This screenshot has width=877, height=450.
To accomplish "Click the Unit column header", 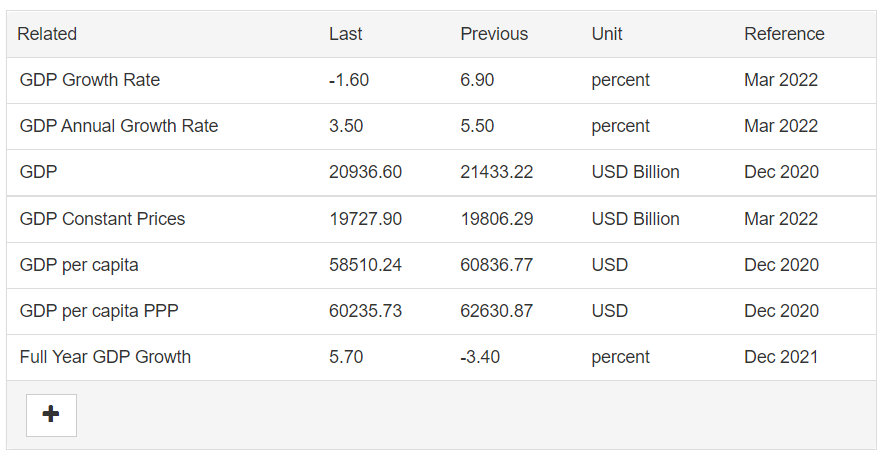I will [x=607, y=34].
